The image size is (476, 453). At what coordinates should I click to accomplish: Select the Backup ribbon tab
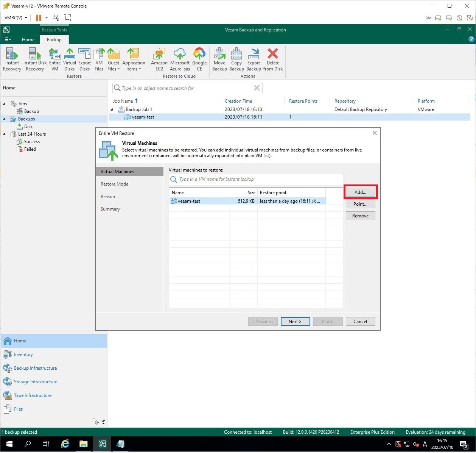coord(54,39)
